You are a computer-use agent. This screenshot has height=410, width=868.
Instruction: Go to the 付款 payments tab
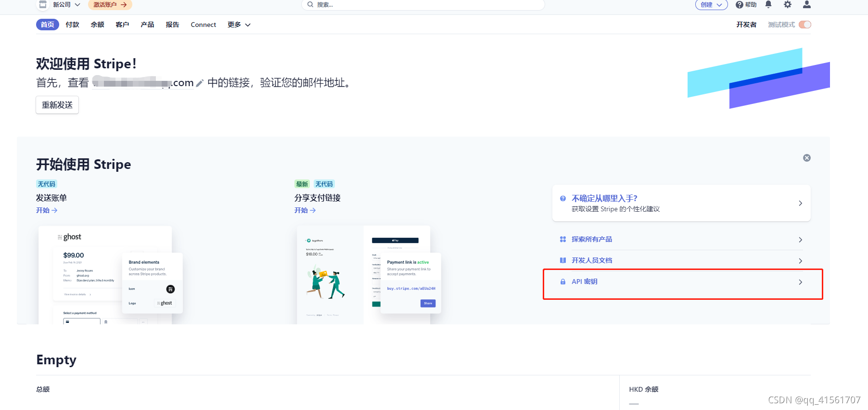pyautogui.click(x=72, y=25)
